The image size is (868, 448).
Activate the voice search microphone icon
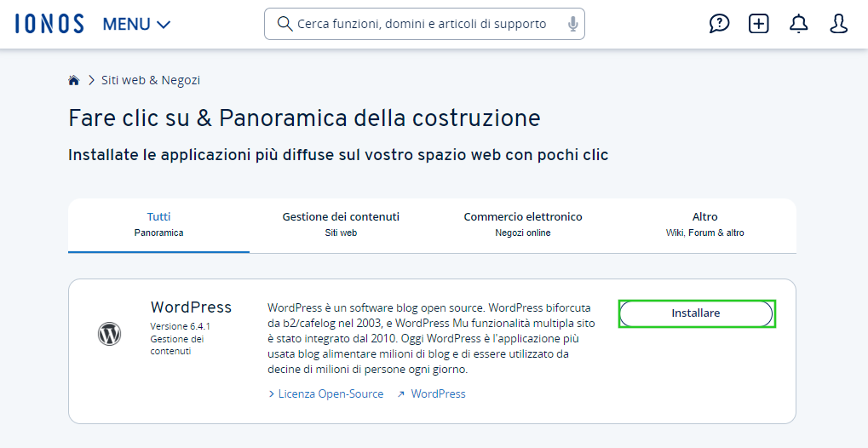pyautogui.click(x=573, y=24)
